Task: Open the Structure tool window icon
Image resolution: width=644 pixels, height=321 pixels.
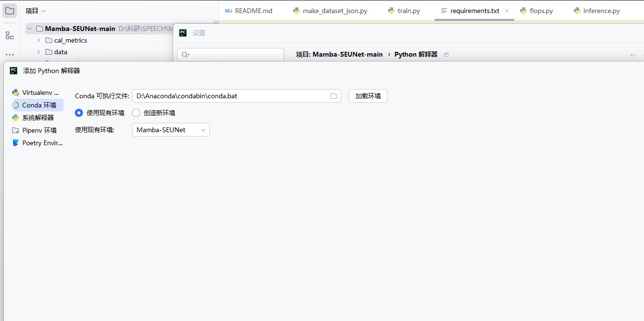Action: [10, 35]
